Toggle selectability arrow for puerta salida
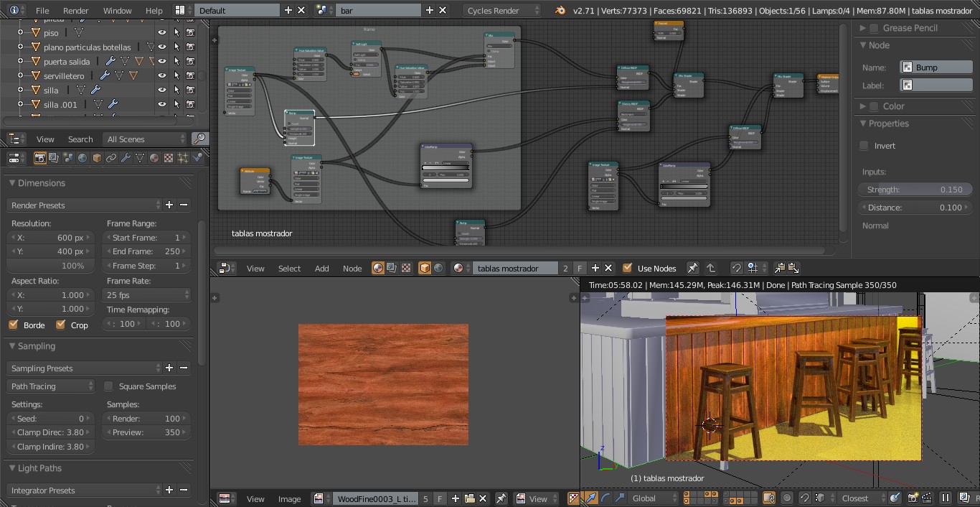980x507 pixels. coord(176,62)
